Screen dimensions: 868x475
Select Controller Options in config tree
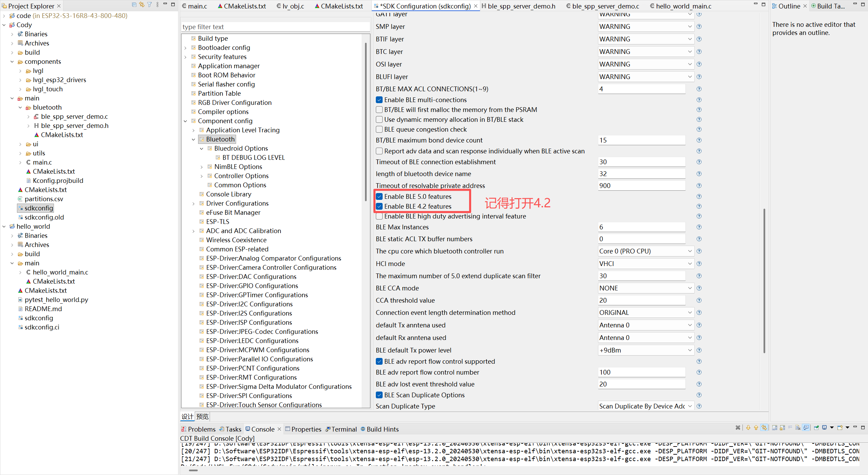pyautogui.click(x=241, y=176)
